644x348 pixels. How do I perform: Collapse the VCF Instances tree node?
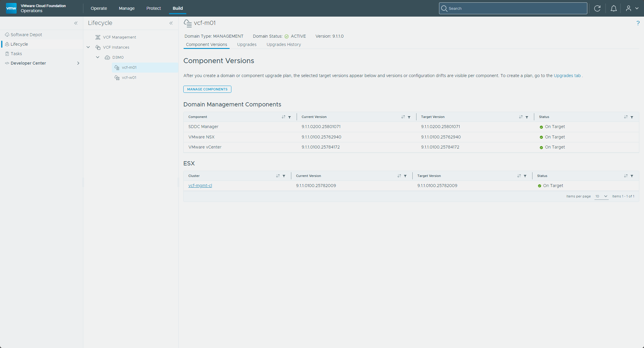click(88, 47)
